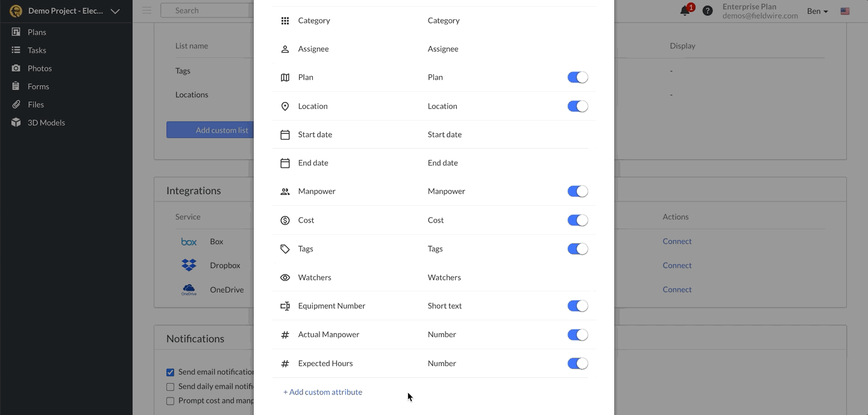
Task: Click the Watchers eye icon
Action: (285, 277)
